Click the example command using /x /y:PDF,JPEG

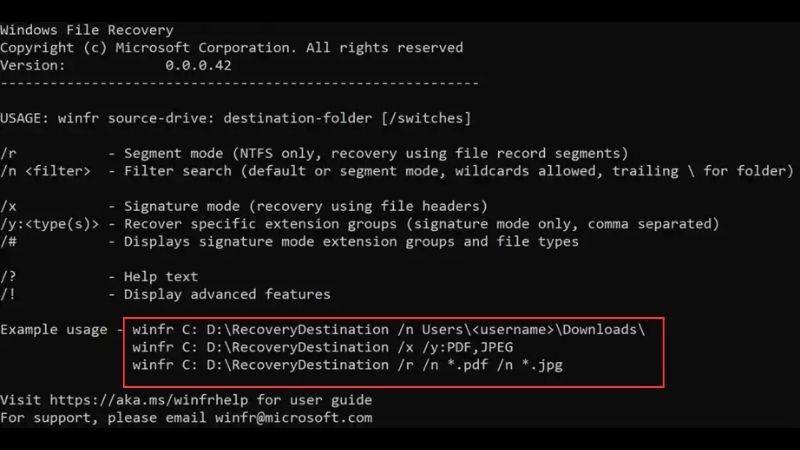click(x=322, y=347)
